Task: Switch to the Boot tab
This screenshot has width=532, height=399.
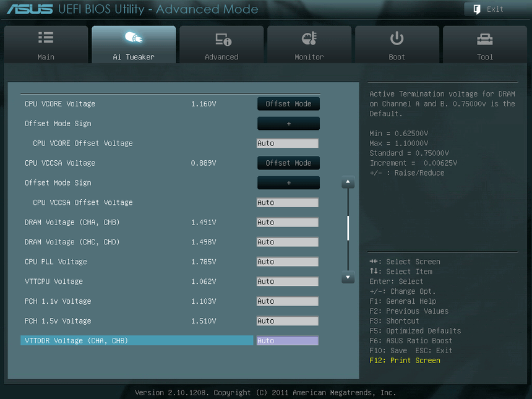Action: [x=397, y=44]
